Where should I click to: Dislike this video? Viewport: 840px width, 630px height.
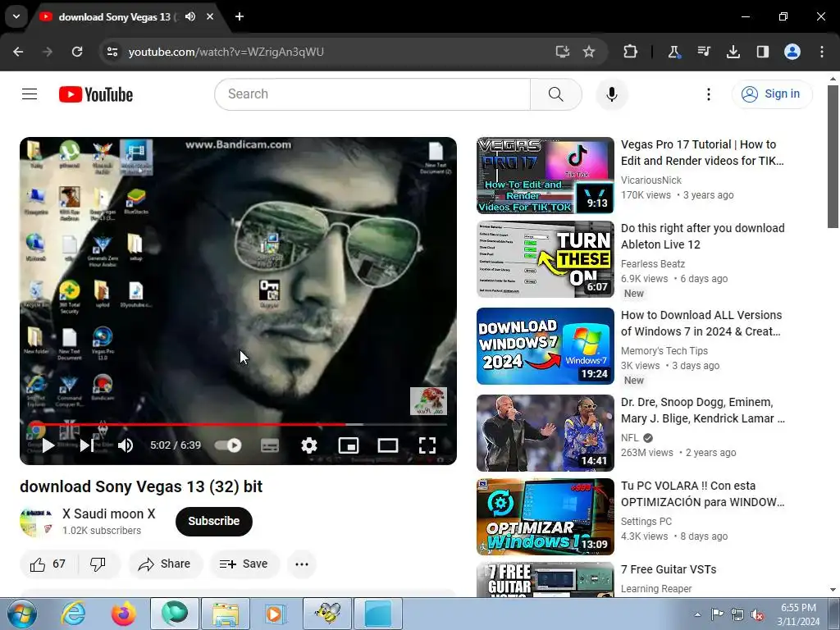pyautogui.click(x=98, y=564)
